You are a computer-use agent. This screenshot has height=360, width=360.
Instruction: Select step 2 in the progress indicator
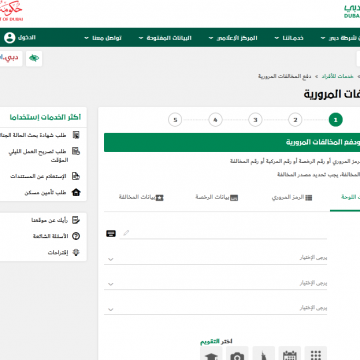click(x=295, y=120)
